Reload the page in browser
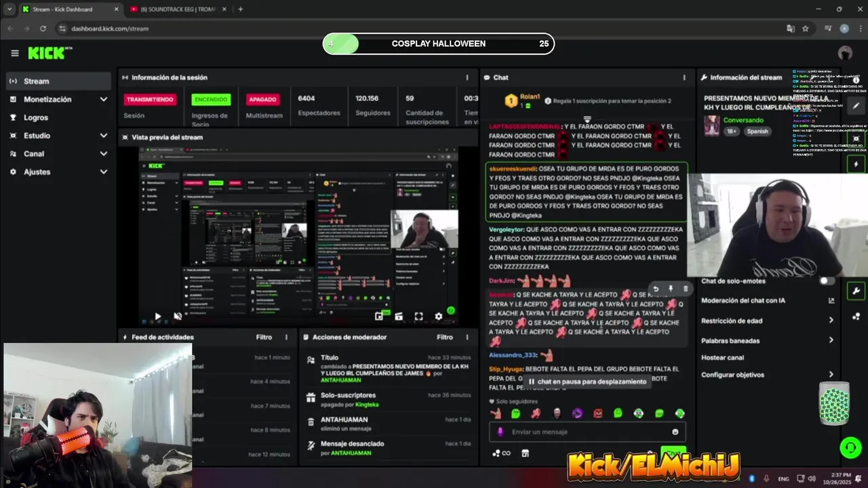Viewport: 868px width, 488px height. click(43, 28)
